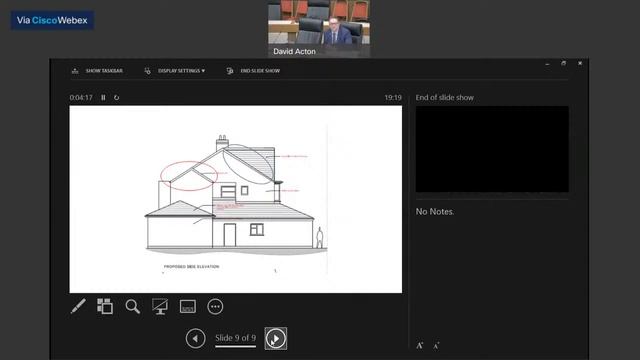640x360 pixels.
Task: Decrease the notes text size
Action: click(x=436, y=346)
